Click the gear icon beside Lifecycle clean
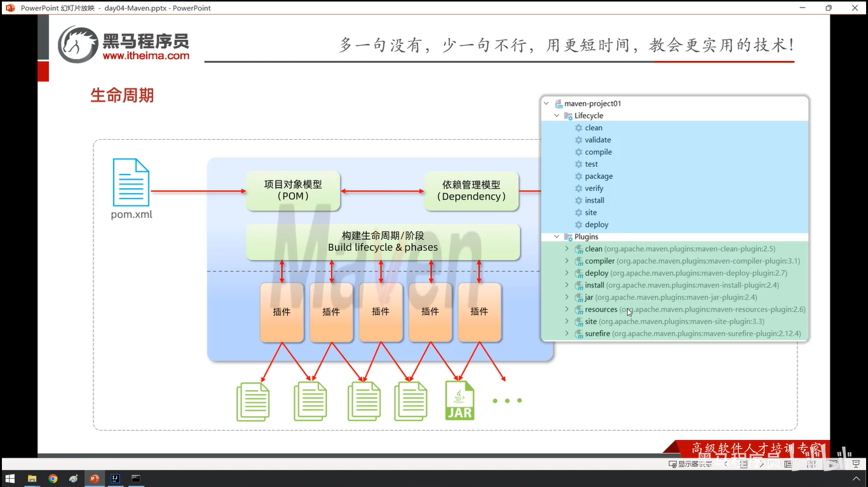Image resolution: width=868 pixels, height=487 pixels. click(x=578, y=128)
